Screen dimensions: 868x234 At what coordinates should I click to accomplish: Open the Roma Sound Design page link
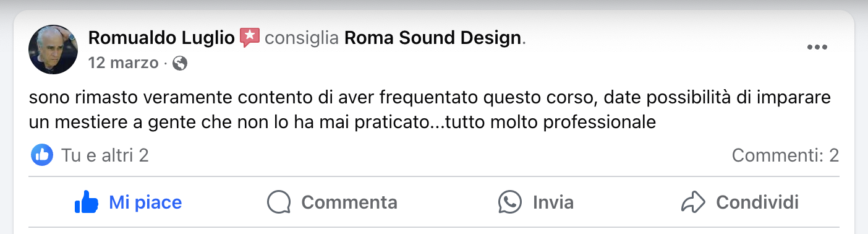433,38
